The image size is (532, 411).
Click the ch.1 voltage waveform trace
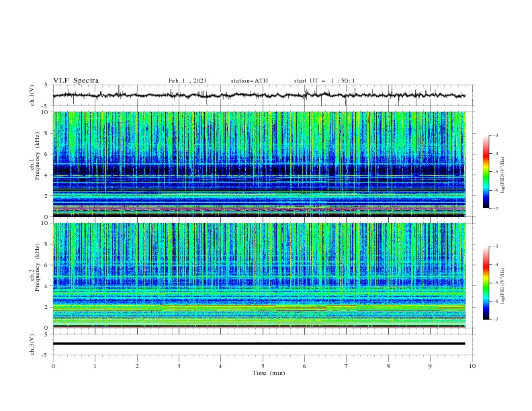pyautogui.click(x=259, y=95)
